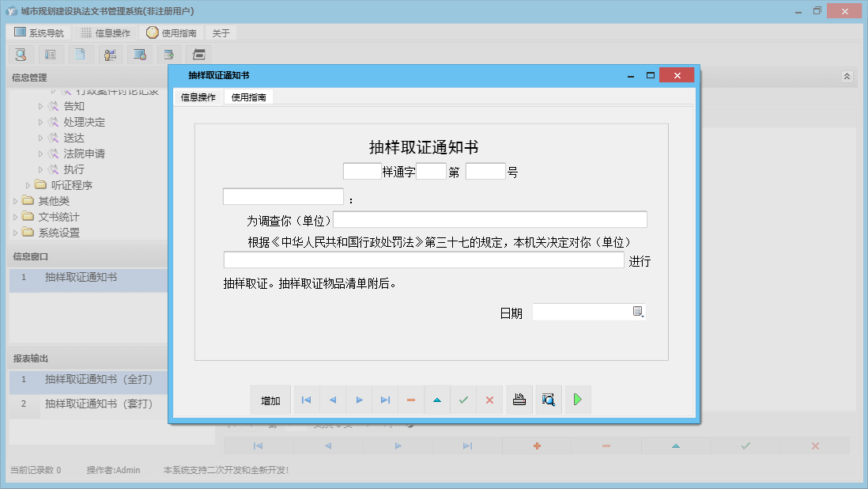Click the print icon in the dialog toolbar
Screen dimensions: 868x489
coord(519,400)
